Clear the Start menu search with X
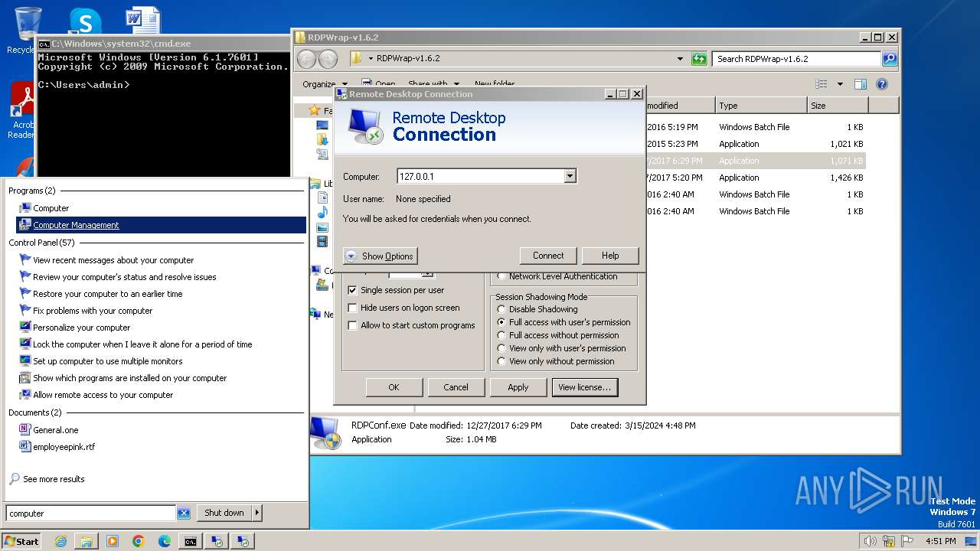Image resolution: width=980 pixels, height=551 pixels. [184, 513]
